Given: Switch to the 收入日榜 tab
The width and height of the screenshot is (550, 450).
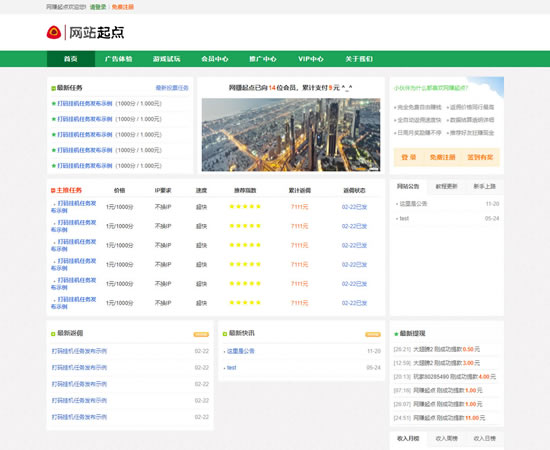Looking at the screenshot, I should 485,438.
